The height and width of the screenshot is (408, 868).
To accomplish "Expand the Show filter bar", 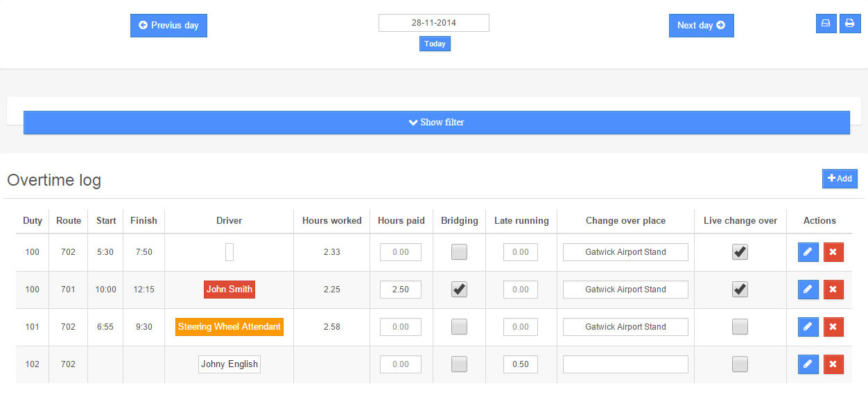I will 436,123.
